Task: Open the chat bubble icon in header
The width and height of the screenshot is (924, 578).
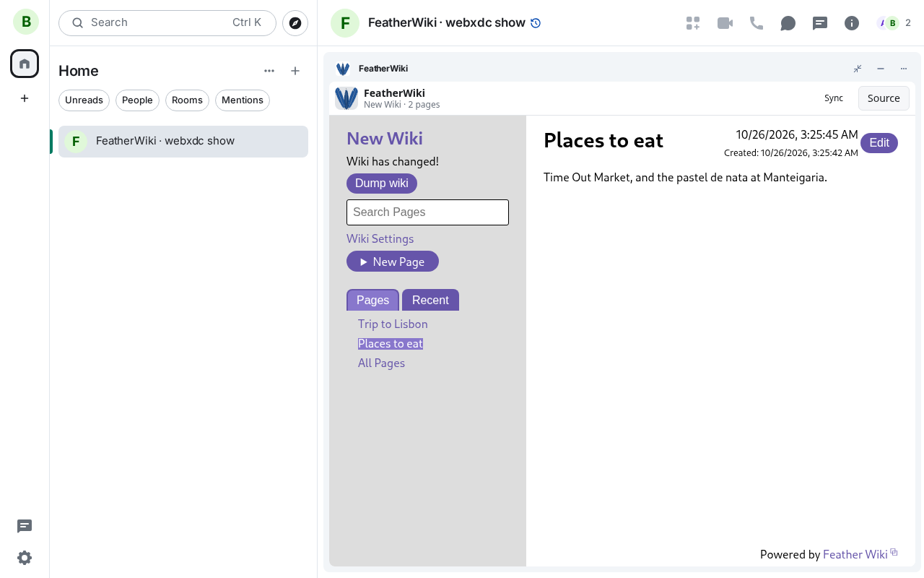Action: click(788, 23)
